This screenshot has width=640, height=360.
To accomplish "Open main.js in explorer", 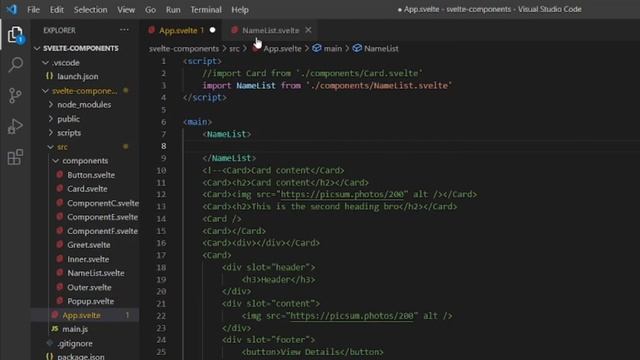I will point(75,329).
